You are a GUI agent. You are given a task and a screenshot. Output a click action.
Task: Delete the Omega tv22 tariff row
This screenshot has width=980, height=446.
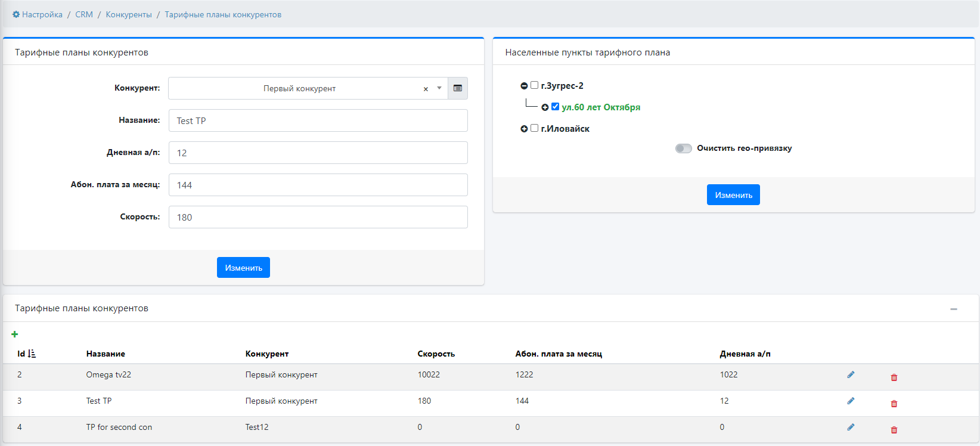[x=894, y=377]
